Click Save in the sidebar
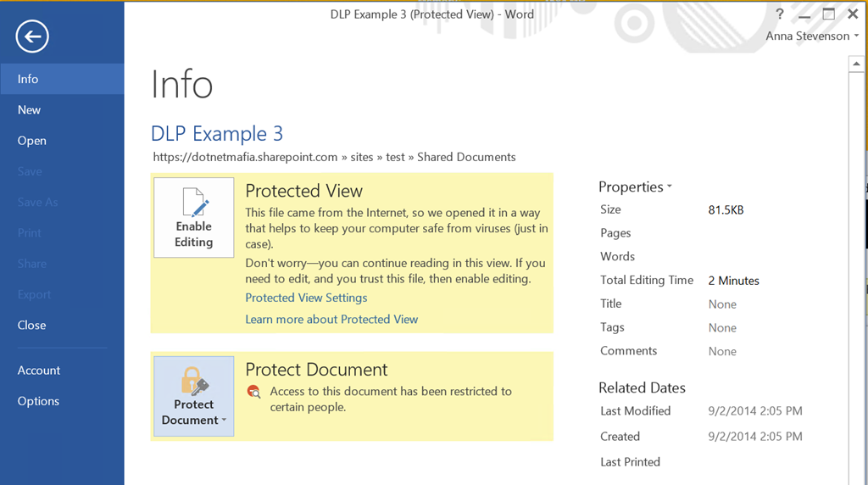 pyautogui.click(x=62, y=171)
